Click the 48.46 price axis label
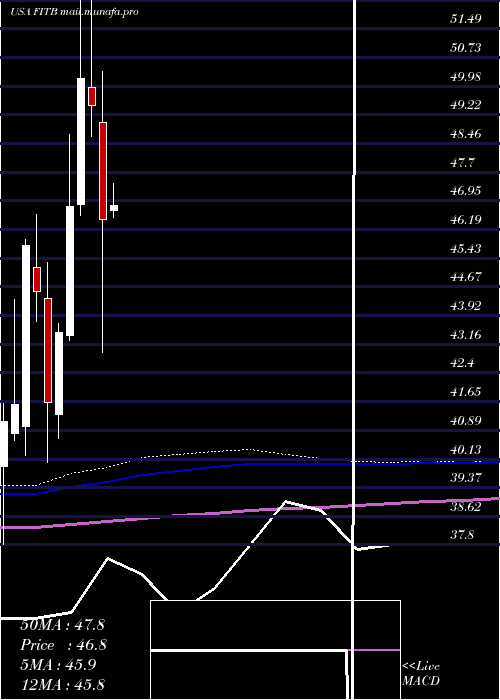Image resolution: width=500 pixels, height=700 pixels. [x=466, y=133]
